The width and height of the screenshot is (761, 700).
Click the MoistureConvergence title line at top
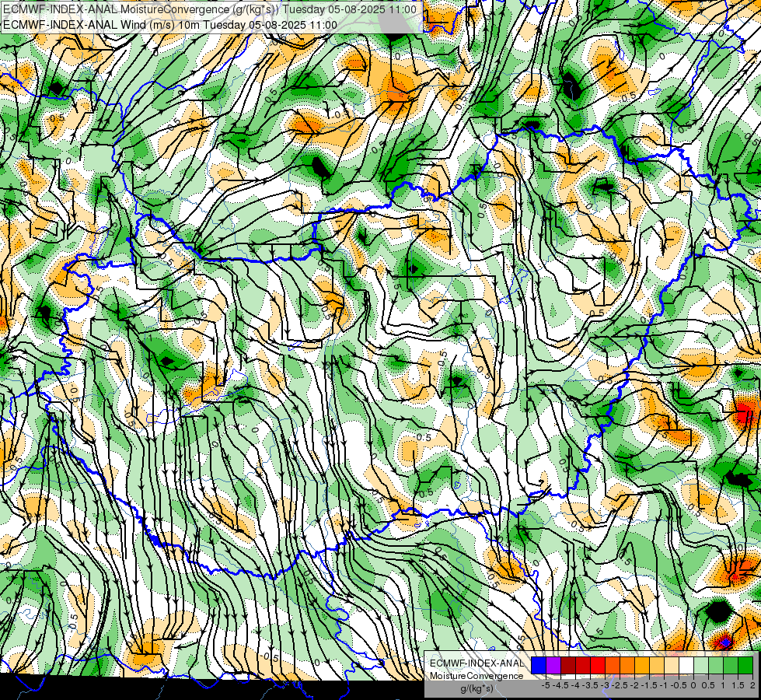point(209,9)
